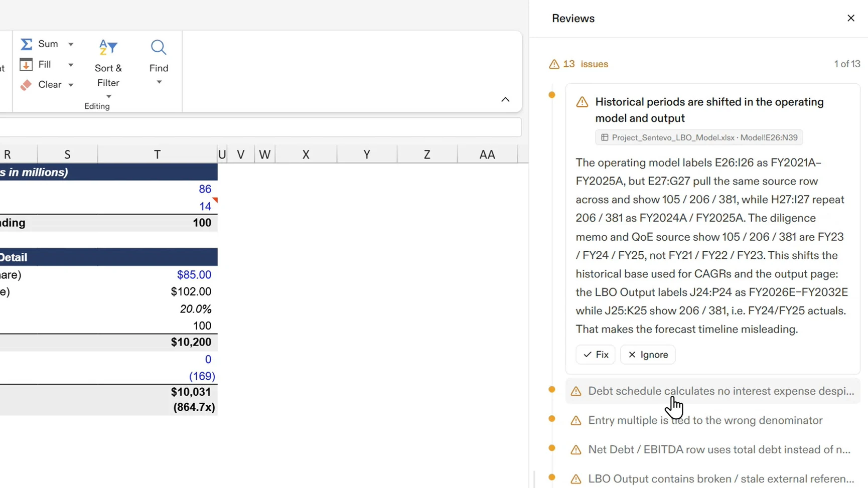This screenshot has width=868, height=488.
Task: Expand the LBO Output broken references issue
Action: pyautogui.click(x=713, y=478)
